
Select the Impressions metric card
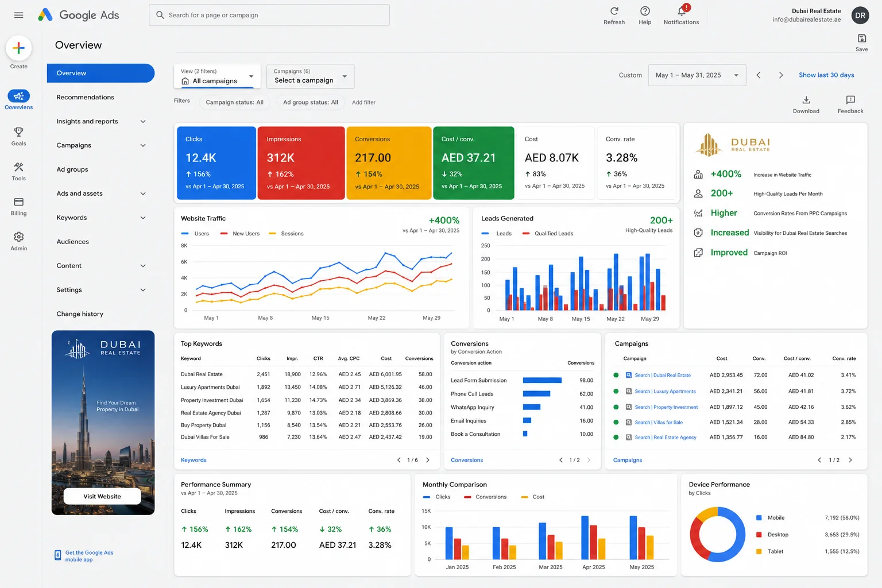coord(301,163)
